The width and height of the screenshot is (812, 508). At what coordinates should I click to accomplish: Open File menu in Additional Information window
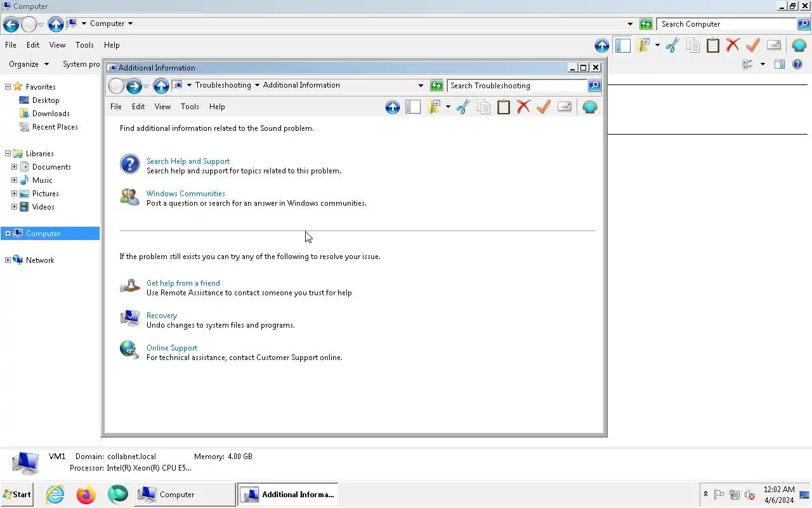116,107
